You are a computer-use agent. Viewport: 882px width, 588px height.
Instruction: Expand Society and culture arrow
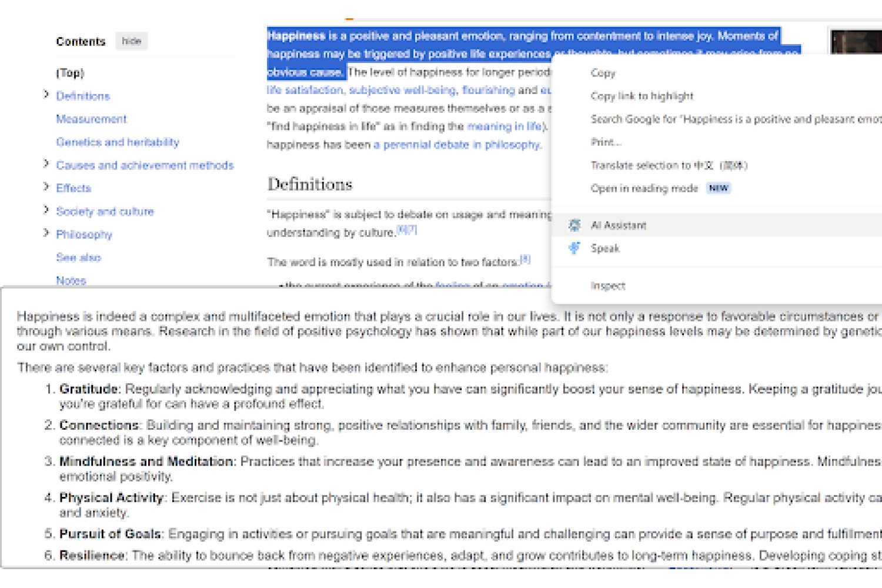(46, 210)
